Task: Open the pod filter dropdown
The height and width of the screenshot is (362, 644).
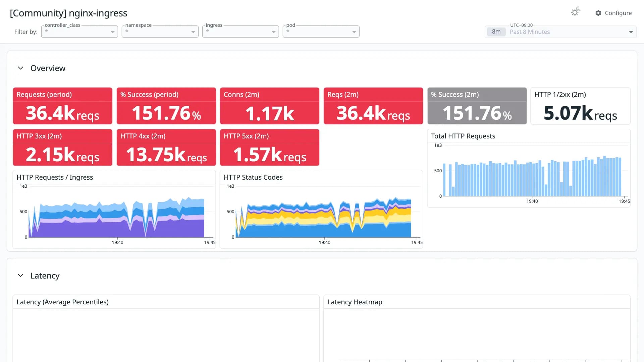Action: 321,32
